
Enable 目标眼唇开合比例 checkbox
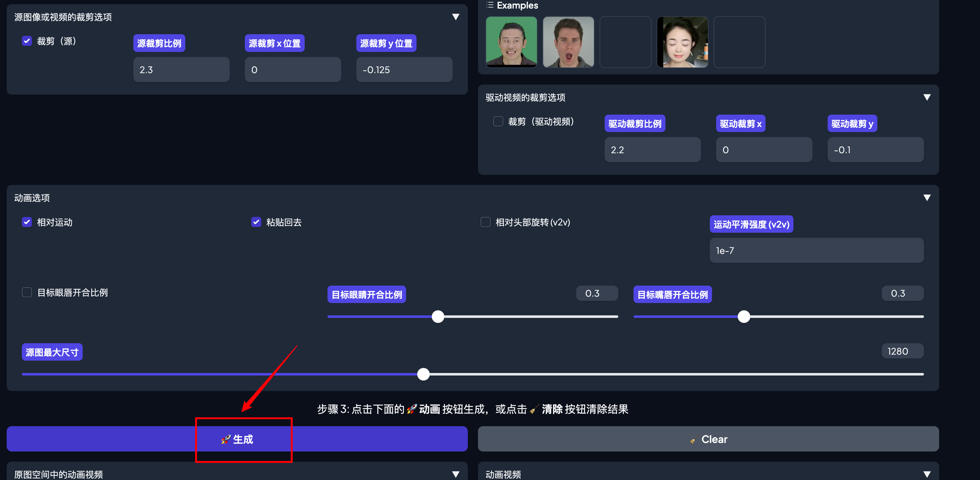point(27,293)
